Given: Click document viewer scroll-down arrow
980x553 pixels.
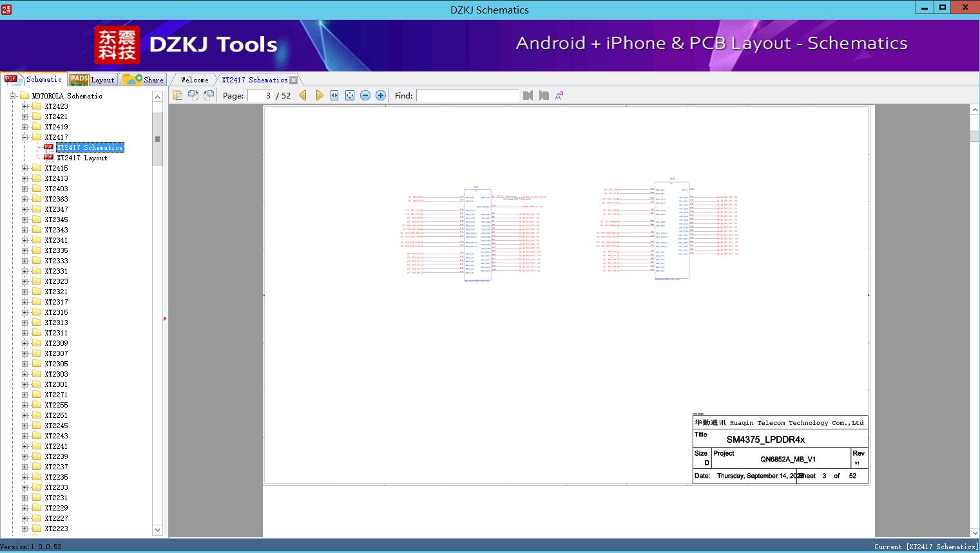Looking at the screenshot, I should [975, 532].
